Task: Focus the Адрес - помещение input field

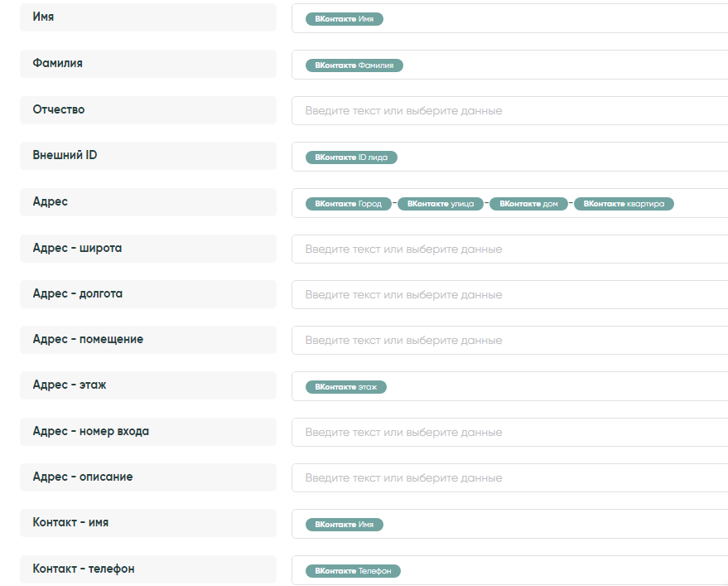Action: [x=509, y=340]
